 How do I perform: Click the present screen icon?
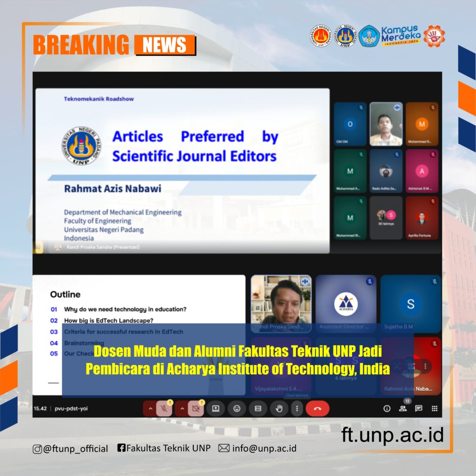[216, 409]
